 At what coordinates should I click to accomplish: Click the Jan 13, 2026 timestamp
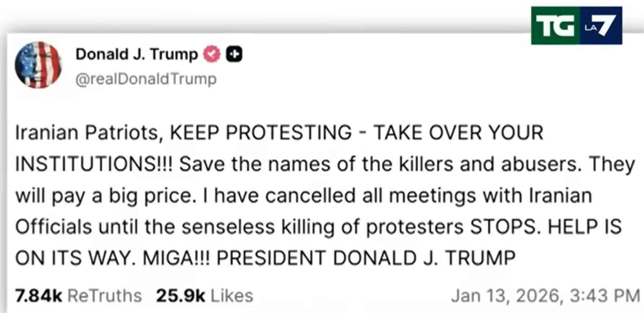[545, 296]
